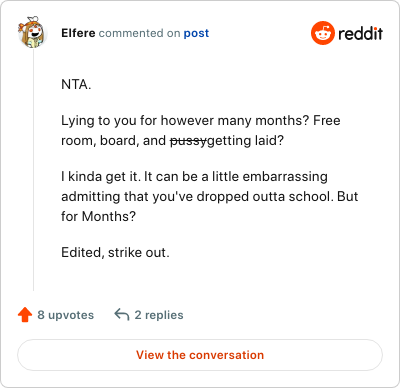Open Elfere's avatar image
The image size is (400, 388).
[32, 32]
